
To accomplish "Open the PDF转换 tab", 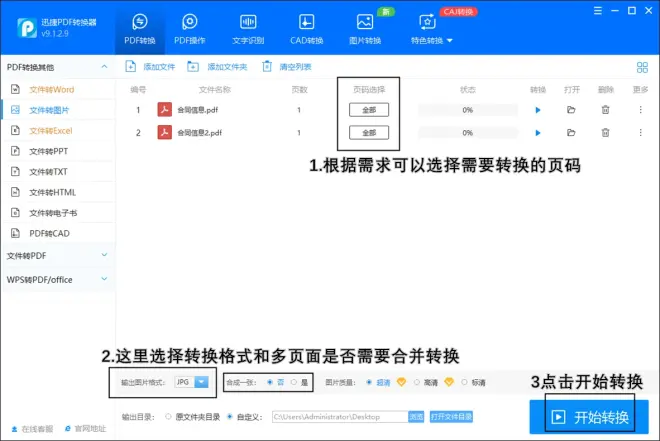I will pos(140,29).
